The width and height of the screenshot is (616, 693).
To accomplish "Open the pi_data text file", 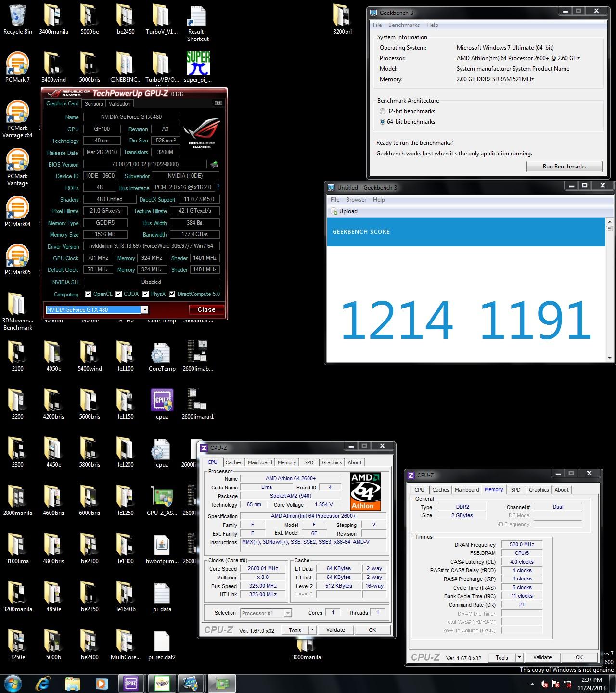I will (x=162, y=597).
